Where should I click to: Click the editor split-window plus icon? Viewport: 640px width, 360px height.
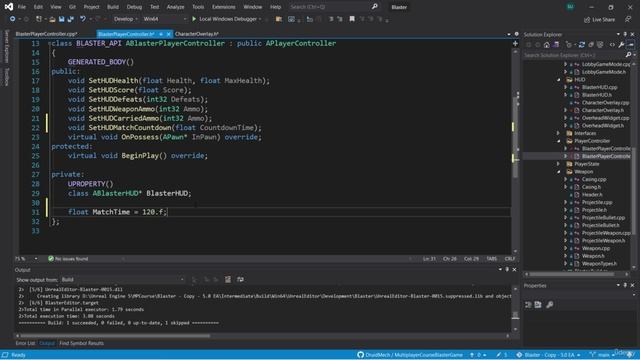(x=515, y=43)
